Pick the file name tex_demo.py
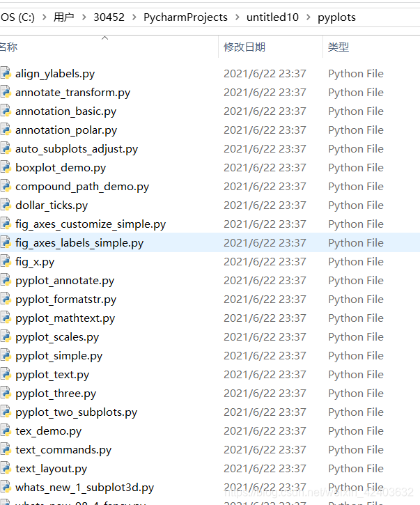 point(48,431)
